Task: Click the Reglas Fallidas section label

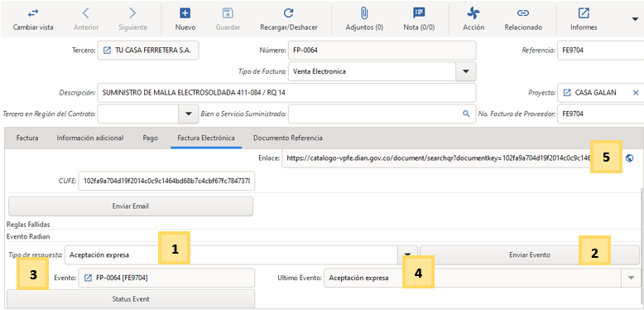Action: click(28, 225)
